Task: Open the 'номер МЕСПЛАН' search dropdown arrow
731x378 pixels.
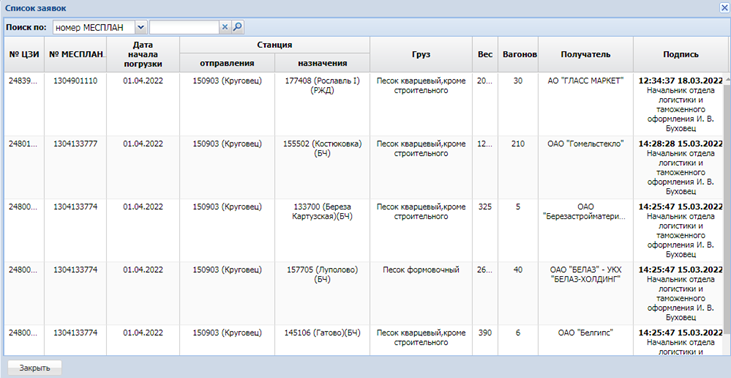Action: [141, 27]
